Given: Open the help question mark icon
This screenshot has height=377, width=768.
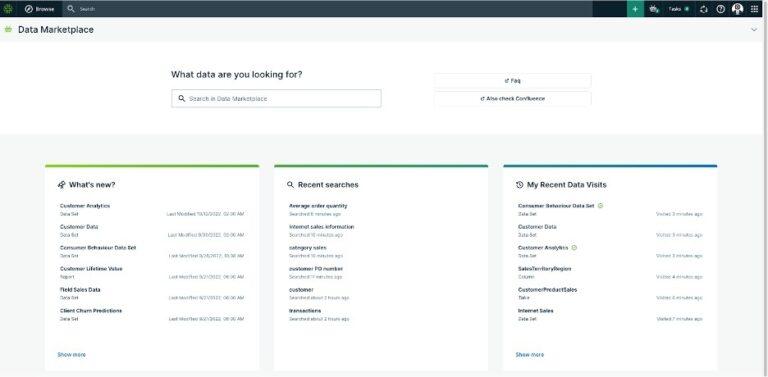Looking at the screenshot, I should coord(720,9).
